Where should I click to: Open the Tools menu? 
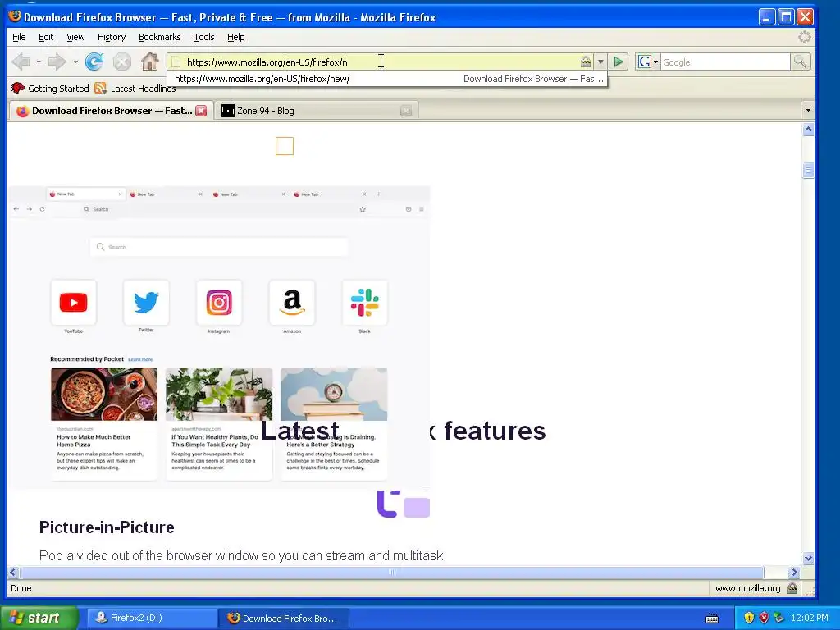coord(204,37)
